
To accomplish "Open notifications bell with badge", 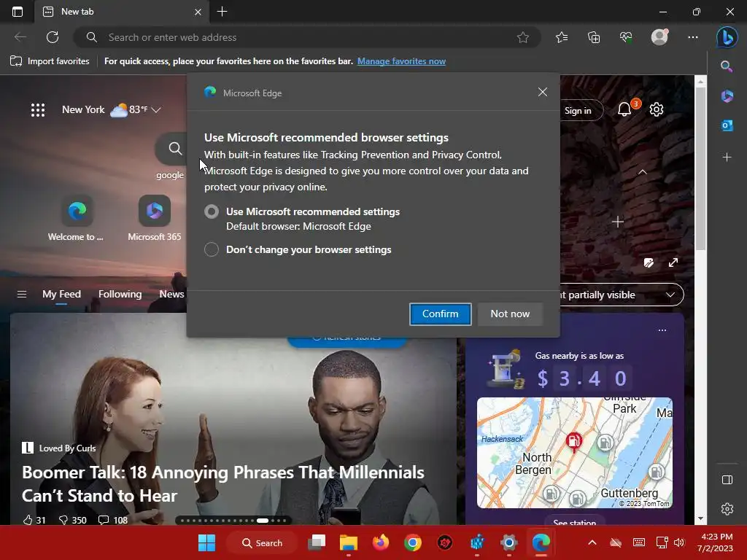I will (624, 109).
